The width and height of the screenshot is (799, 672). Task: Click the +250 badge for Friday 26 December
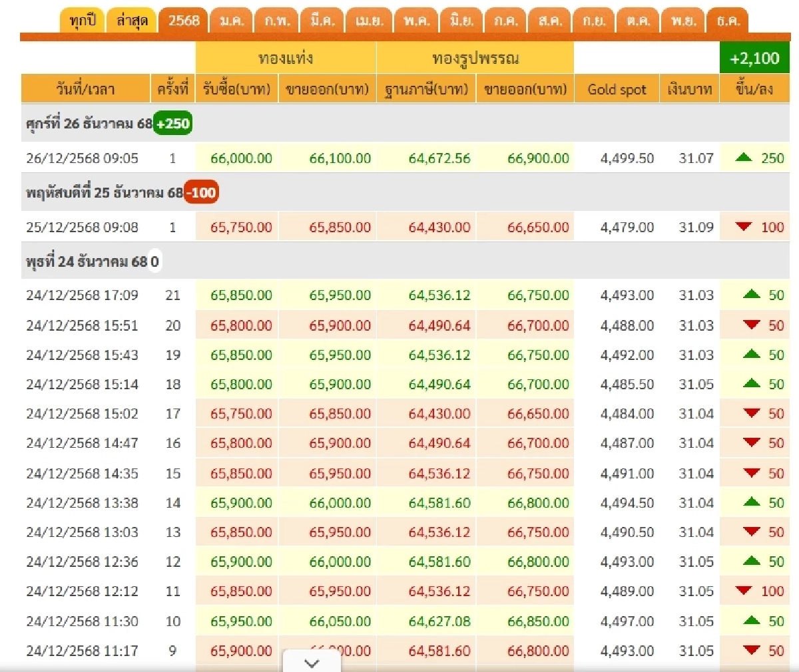(172, 123)
